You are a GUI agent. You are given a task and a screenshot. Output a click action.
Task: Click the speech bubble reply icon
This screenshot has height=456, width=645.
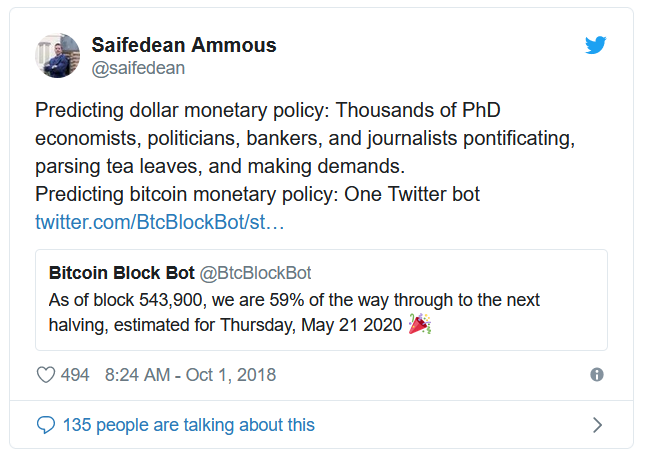click(x=46, y=425)
